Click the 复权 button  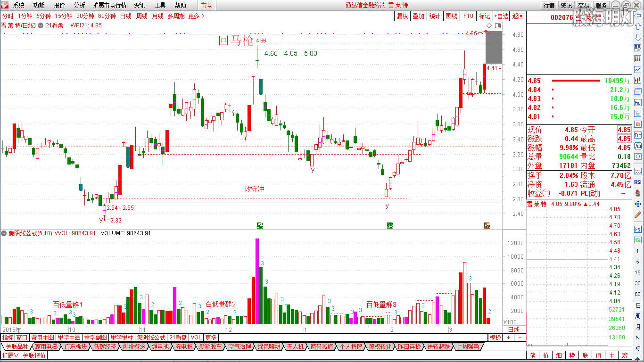[402, 16]
